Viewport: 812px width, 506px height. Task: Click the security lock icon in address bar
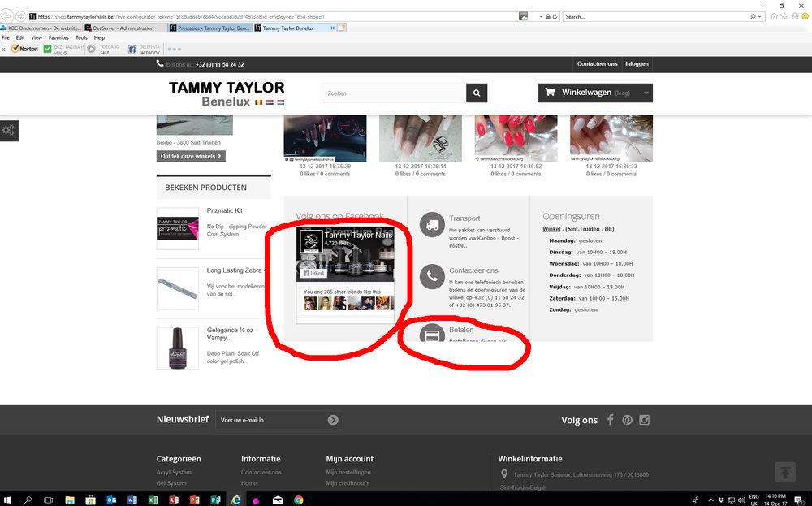pyautogui.click(x=548, y=16)
